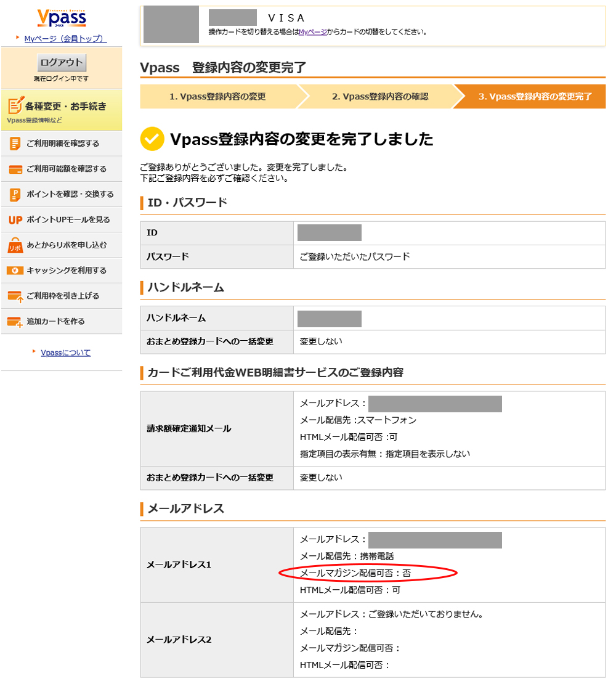Click the cash banknote icon for キャッシング
Screen dimensions: 616x681
click(15, 271)
